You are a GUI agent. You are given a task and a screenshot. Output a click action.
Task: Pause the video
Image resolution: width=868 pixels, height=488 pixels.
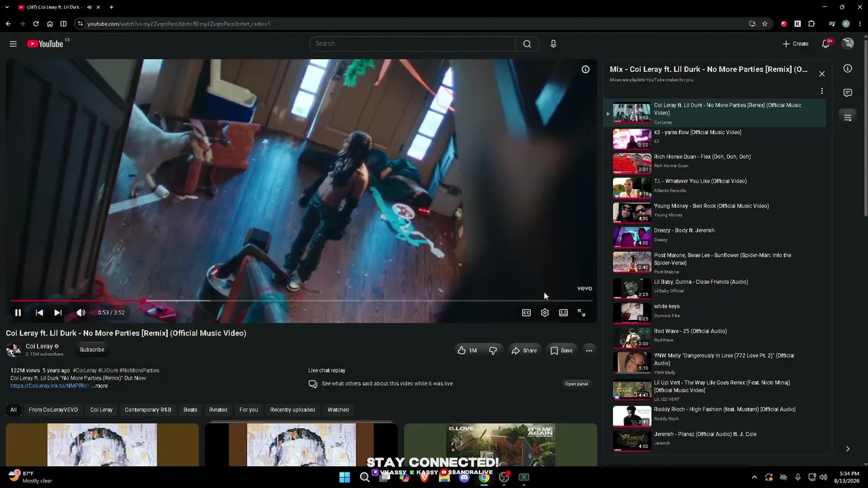(x=18, y=312)
